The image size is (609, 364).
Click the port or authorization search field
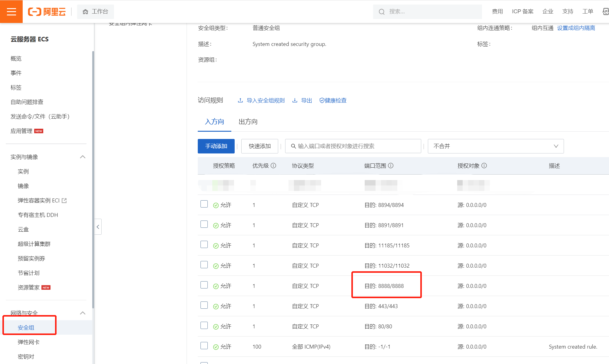coord(353,146)
